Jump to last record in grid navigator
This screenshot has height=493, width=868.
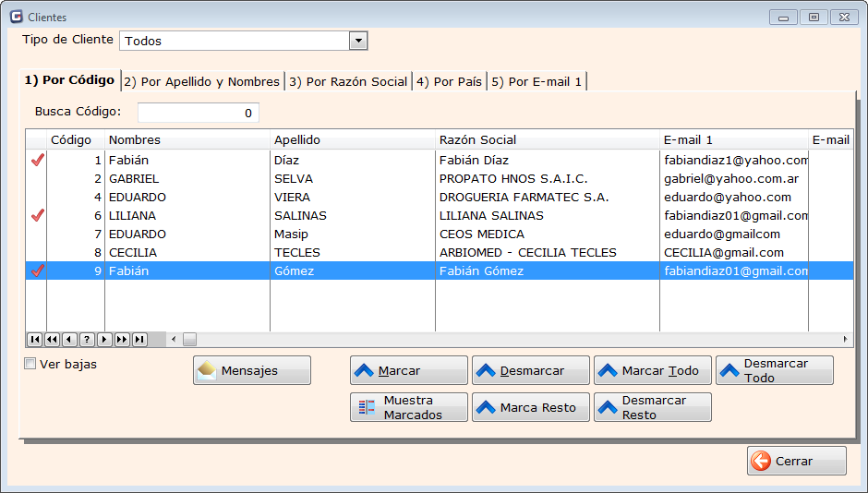pyautogui.click(x=139, y=340)
